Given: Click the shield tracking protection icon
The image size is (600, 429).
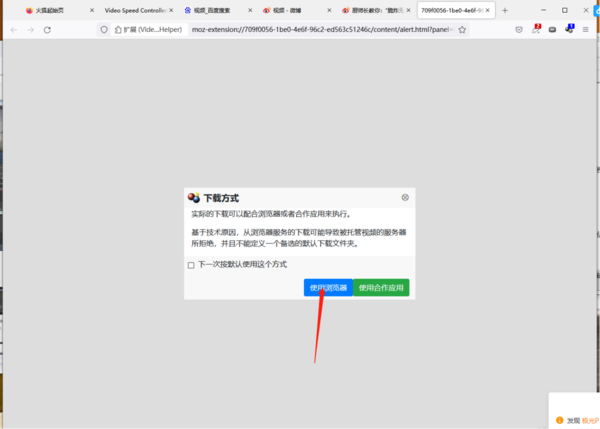Looking at the screenshot, I should 104,29.
